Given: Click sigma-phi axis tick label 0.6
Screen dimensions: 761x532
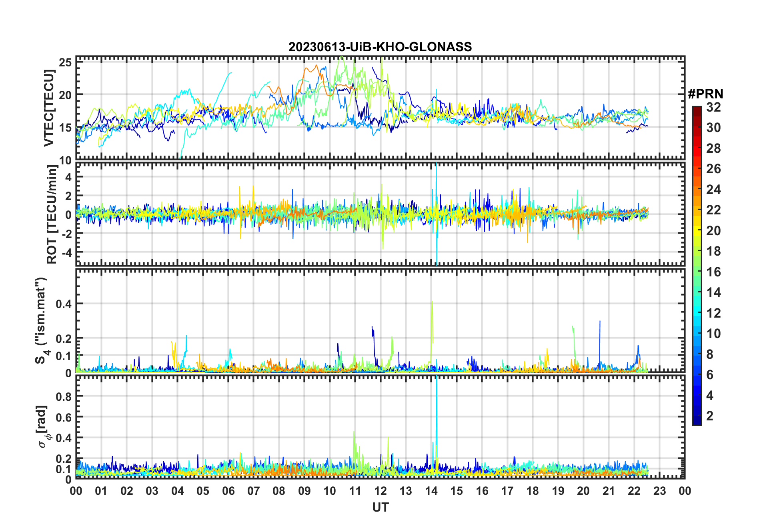Looking at the screenshot, I should [x=64, y=417].
